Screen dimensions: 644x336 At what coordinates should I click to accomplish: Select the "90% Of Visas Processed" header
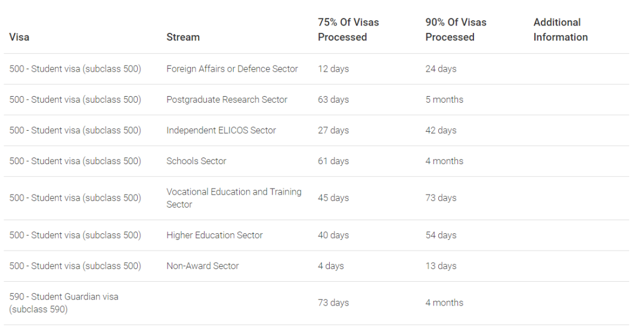click(456, 30)
